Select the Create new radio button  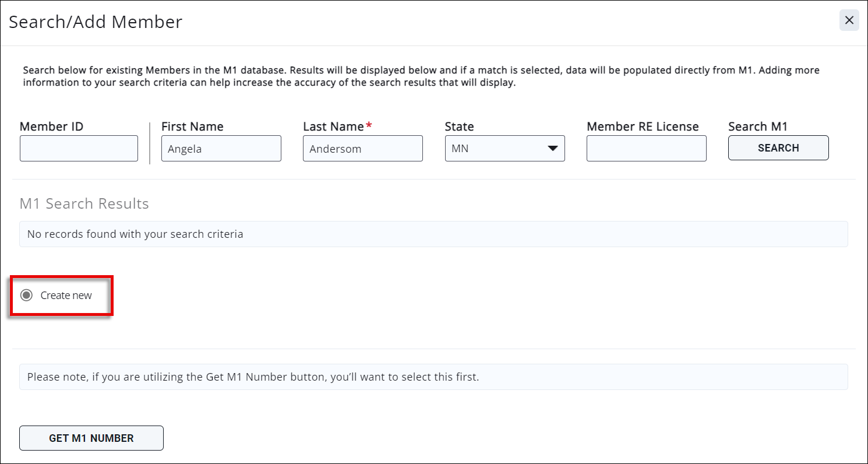(x=26, y=296)
